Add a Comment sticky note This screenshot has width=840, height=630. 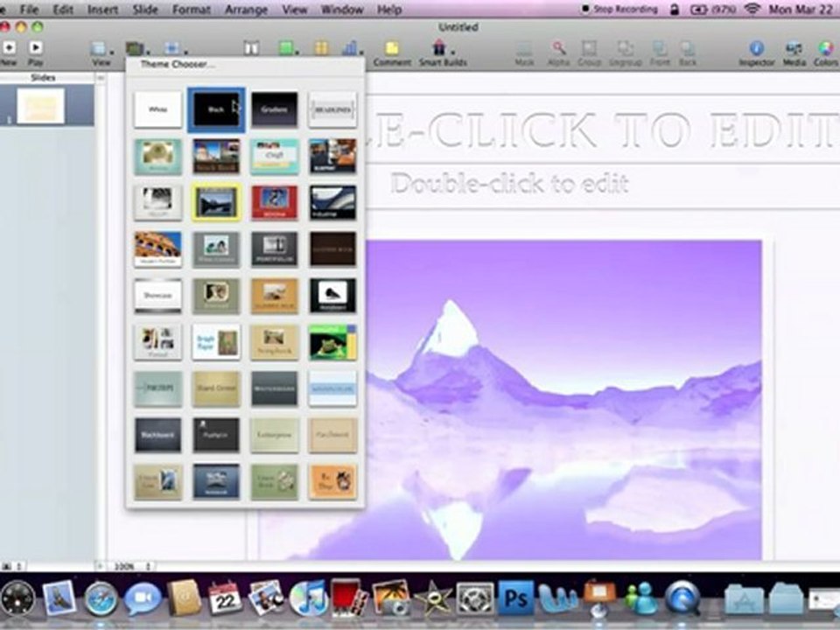pos(392,53)
